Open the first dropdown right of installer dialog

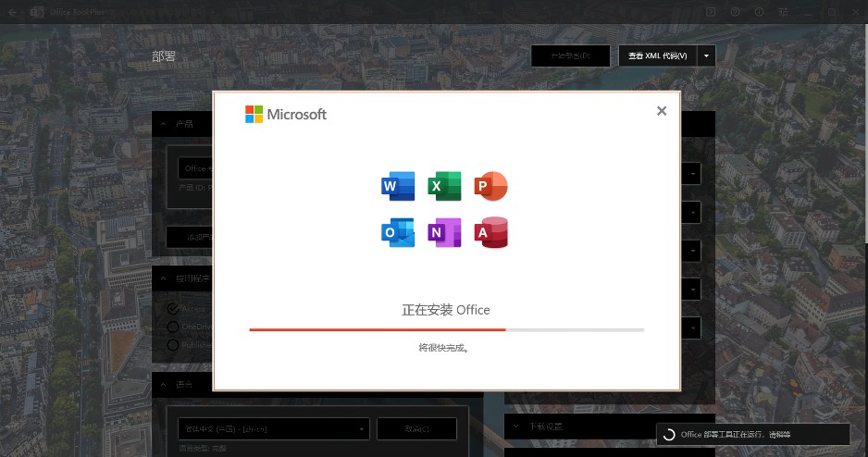coord(692,174)
